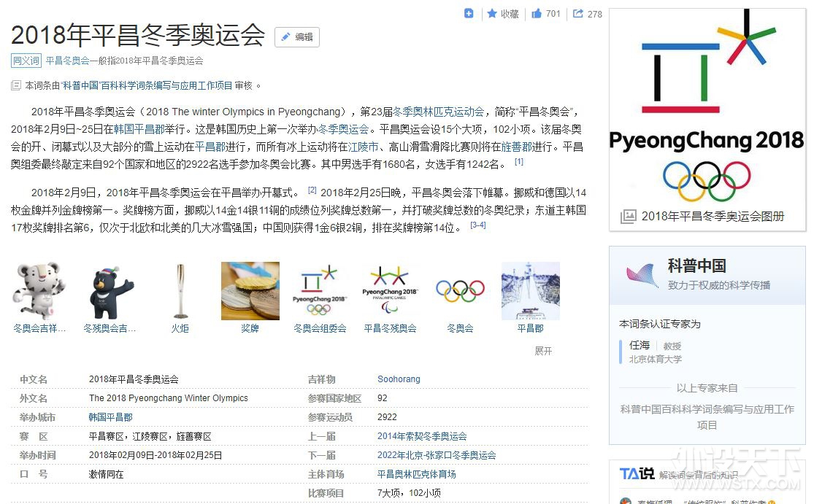Click the TA说 logo

tap(637, 473)
